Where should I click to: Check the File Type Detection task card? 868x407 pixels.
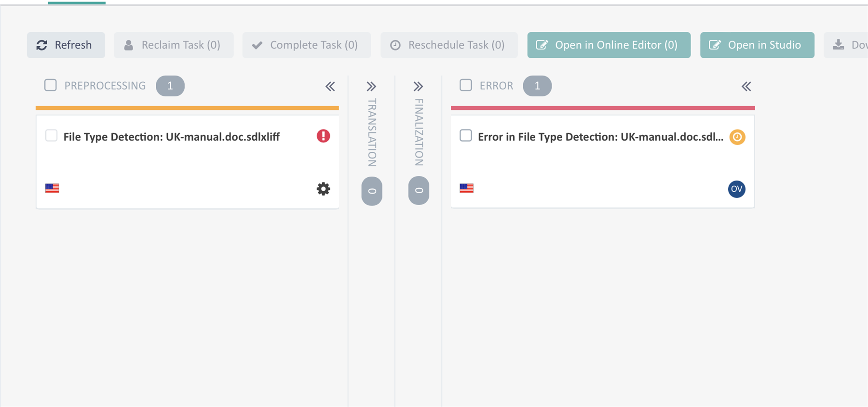tap(51, 136)
